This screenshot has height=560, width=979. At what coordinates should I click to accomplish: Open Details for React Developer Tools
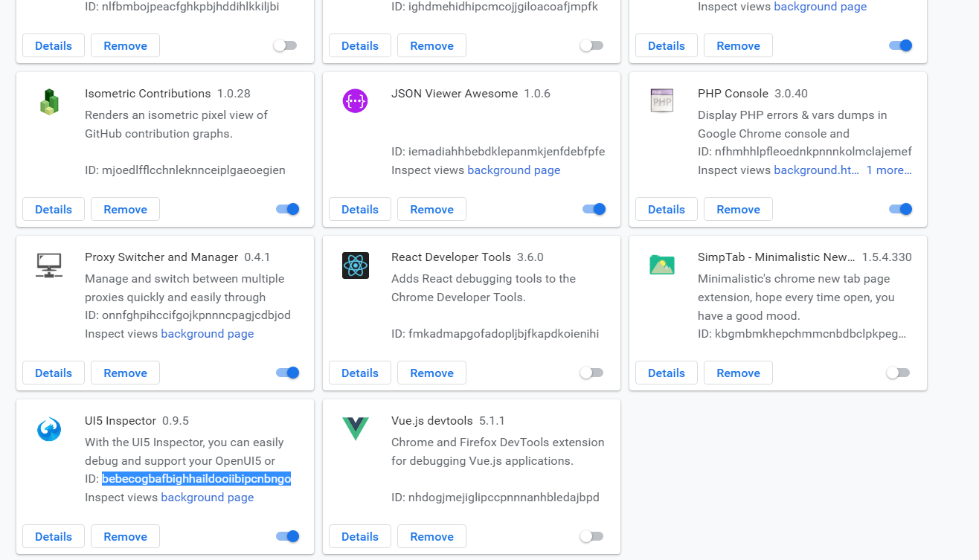[x=360, y=373]
